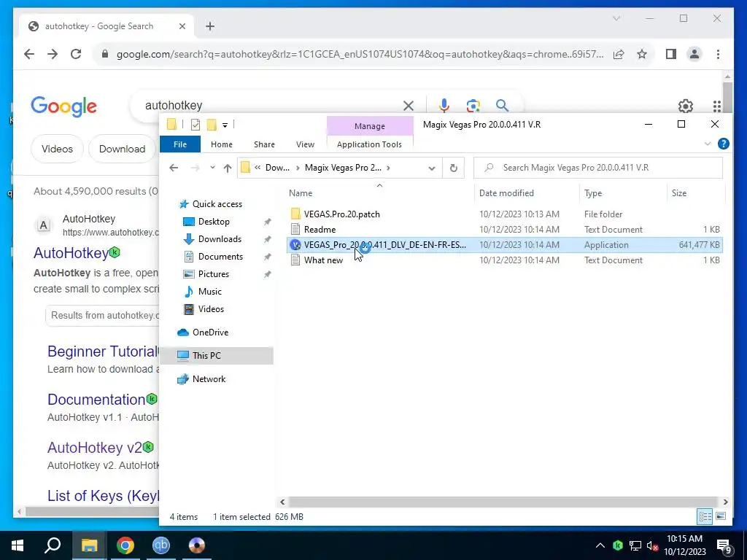
Task: Open Google quick settings gear
Action: coord(685,106)
